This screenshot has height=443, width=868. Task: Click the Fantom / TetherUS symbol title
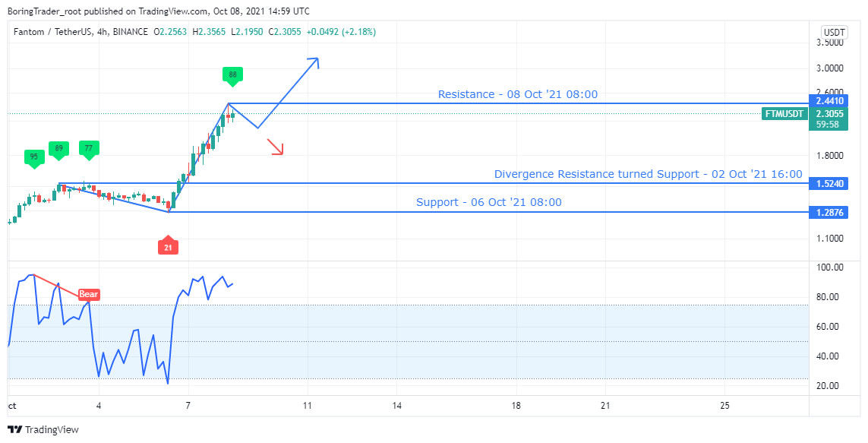pyautogui.click(x=52, y=32)
